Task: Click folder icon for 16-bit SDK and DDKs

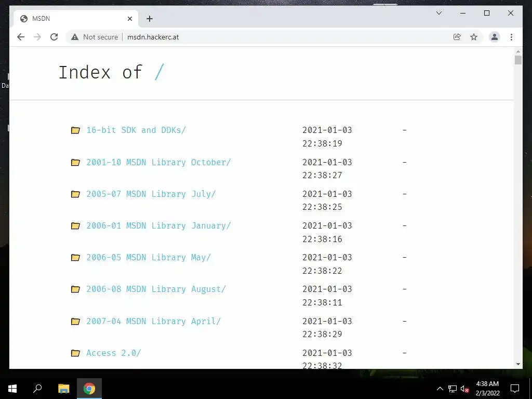Action: coord(75,130)
